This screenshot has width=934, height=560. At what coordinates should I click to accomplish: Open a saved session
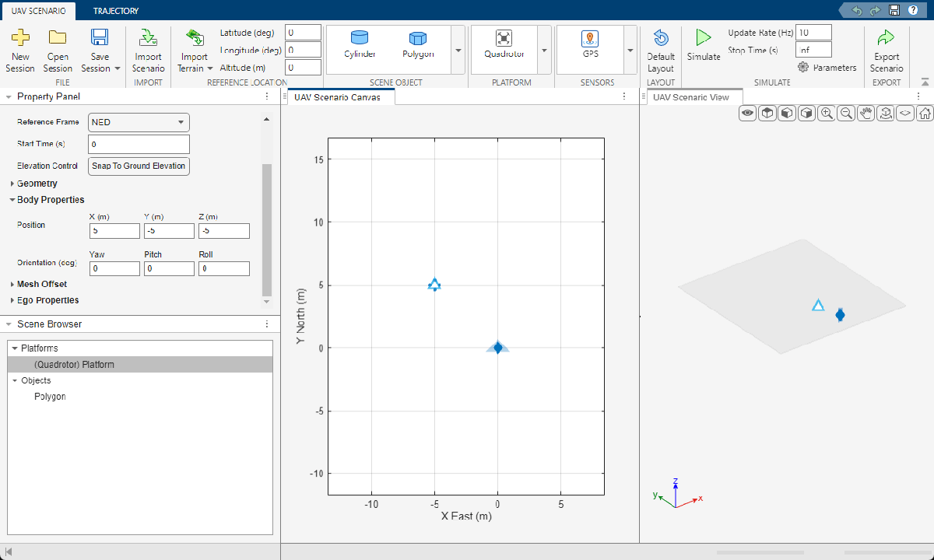(58, 51)
